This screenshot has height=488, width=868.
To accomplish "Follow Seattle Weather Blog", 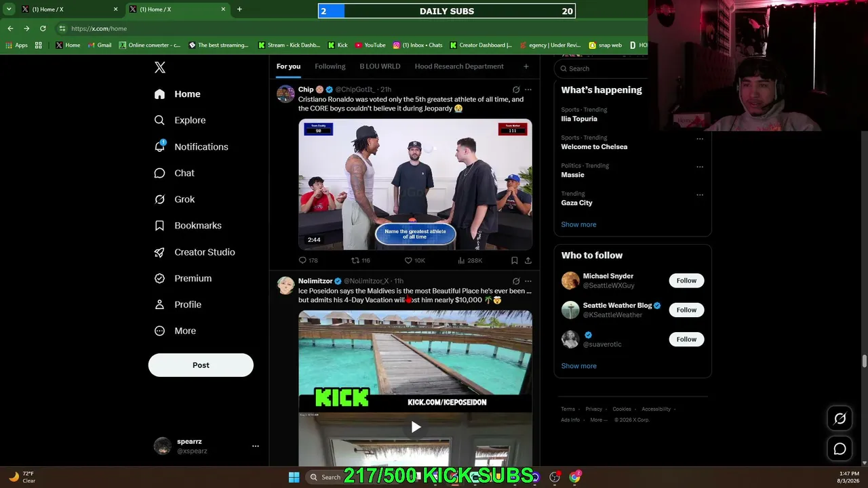I will coord(686,310).
